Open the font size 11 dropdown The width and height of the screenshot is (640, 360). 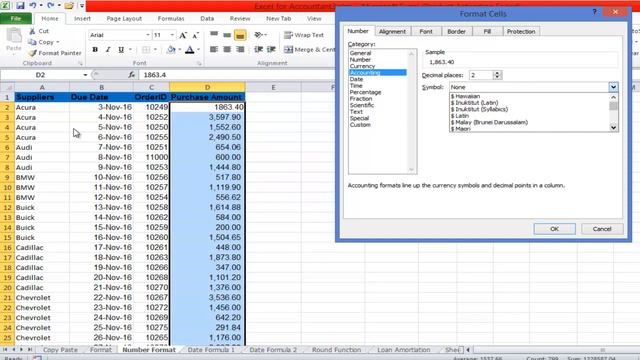point(172,35)
